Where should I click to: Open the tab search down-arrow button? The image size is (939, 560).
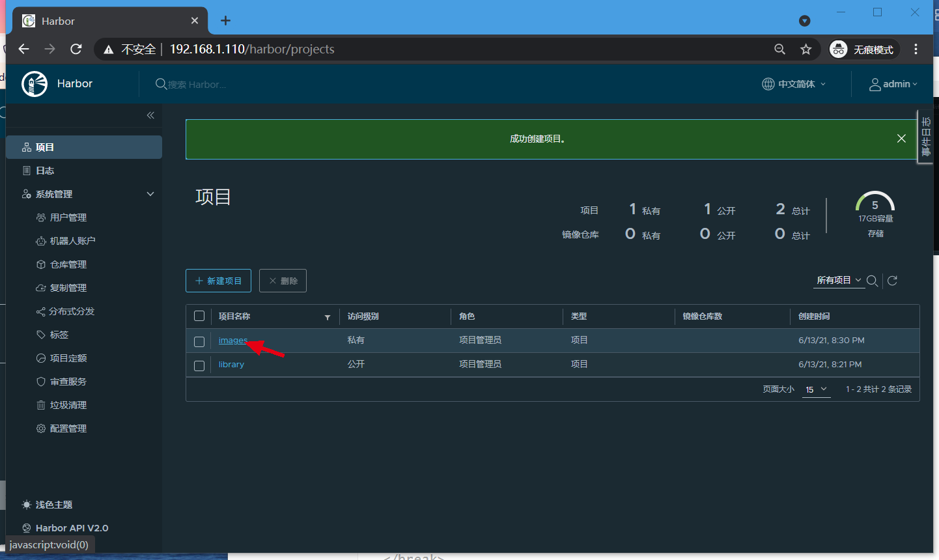(x=805, y=21)
